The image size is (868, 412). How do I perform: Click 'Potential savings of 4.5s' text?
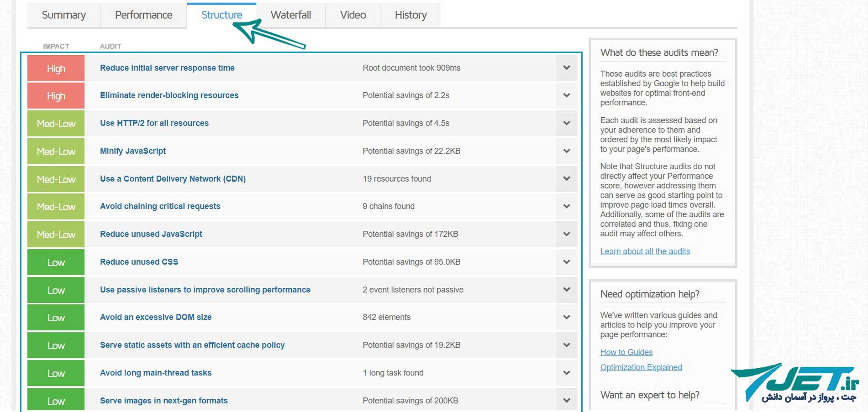(406, 123)
